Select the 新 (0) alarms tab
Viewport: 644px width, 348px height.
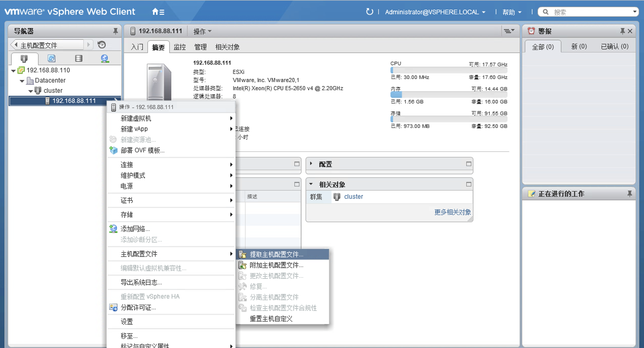click(x=579, y=46)
